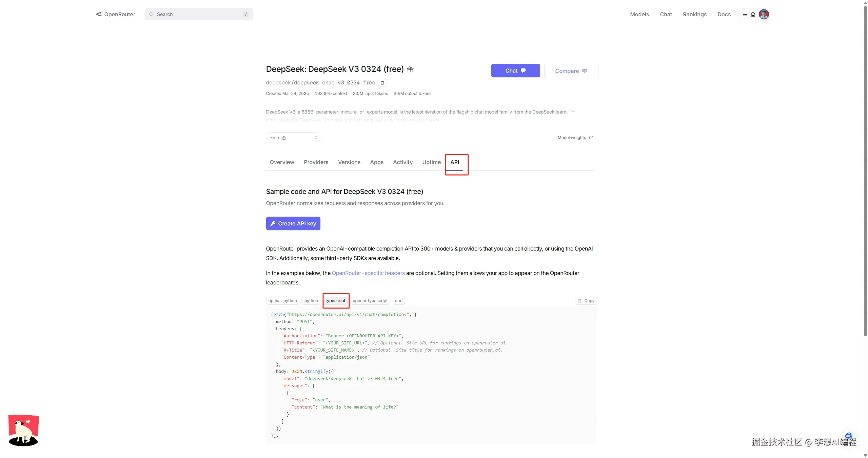Expand the model description chevron
Viewport: 868px width, 458px height.
pos(573,112)
